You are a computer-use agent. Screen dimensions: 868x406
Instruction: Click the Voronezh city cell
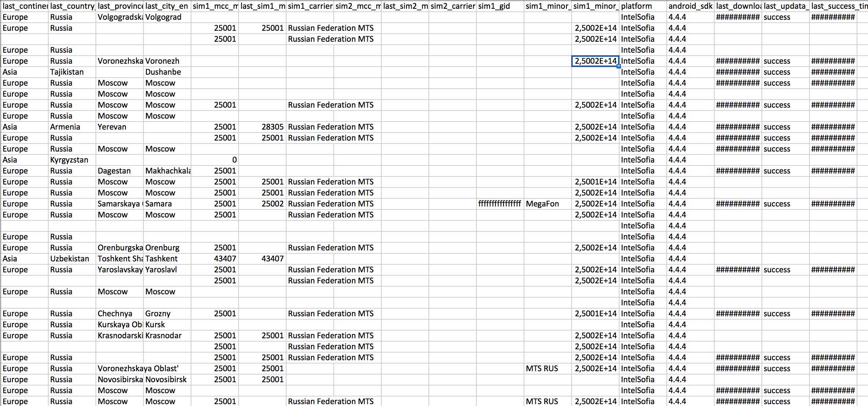(167, 61)
